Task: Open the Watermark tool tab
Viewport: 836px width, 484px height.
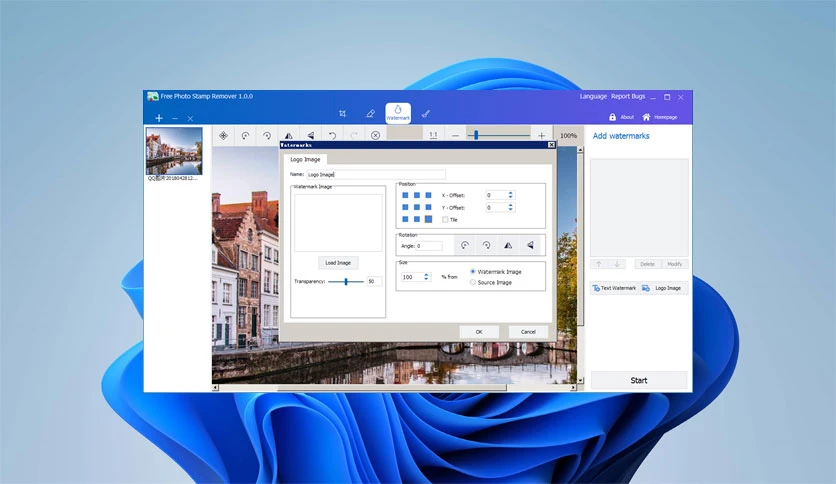Action: coord(398,113)
